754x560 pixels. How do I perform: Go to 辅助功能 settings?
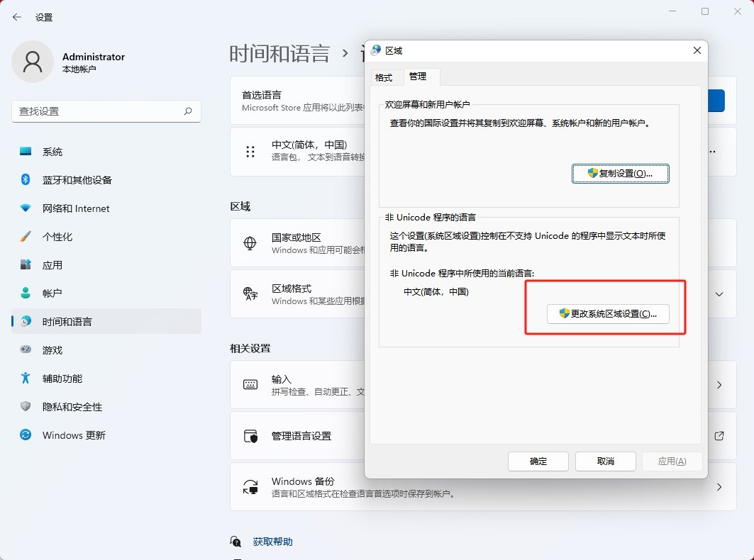[x=106, y=378]
